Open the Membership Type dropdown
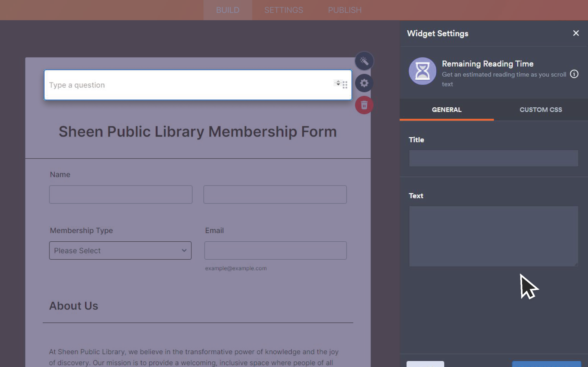 (120, 251)
